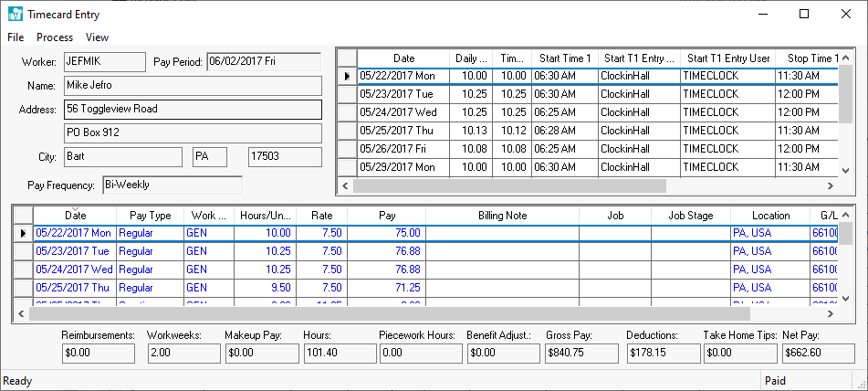
Task: Click the Pay Frequency Bi-Weekly field
Action: point(172,185)
